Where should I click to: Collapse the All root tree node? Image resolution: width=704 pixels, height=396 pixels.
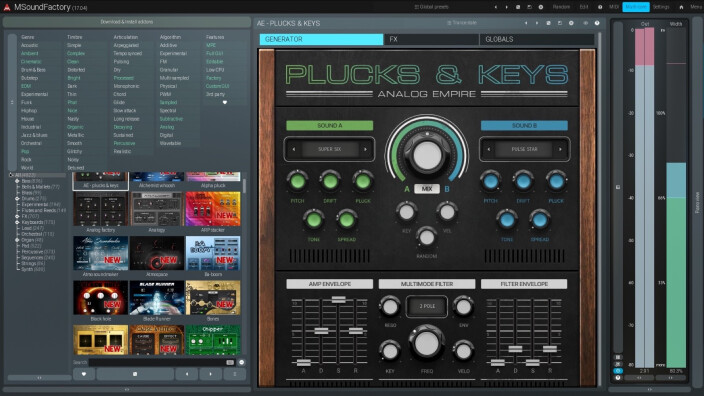pyautogui.click(x=11, y=175)
